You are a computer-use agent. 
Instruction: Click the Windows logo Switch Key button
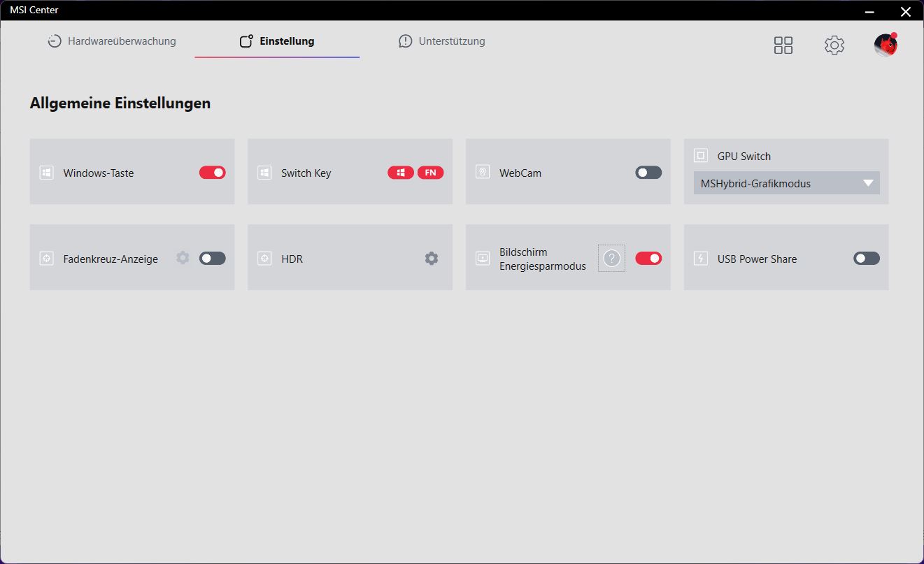click(401, 173)
